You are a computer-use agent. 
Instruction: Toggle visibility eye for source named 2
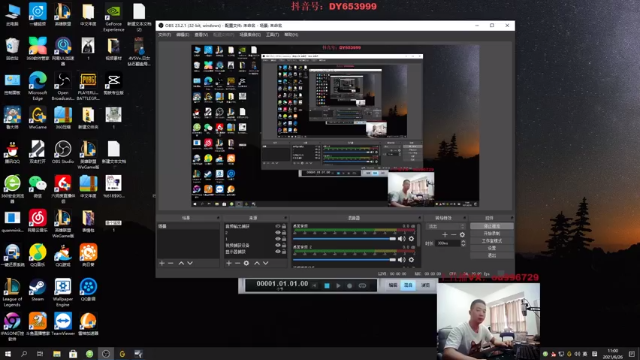tap(278, 233)
